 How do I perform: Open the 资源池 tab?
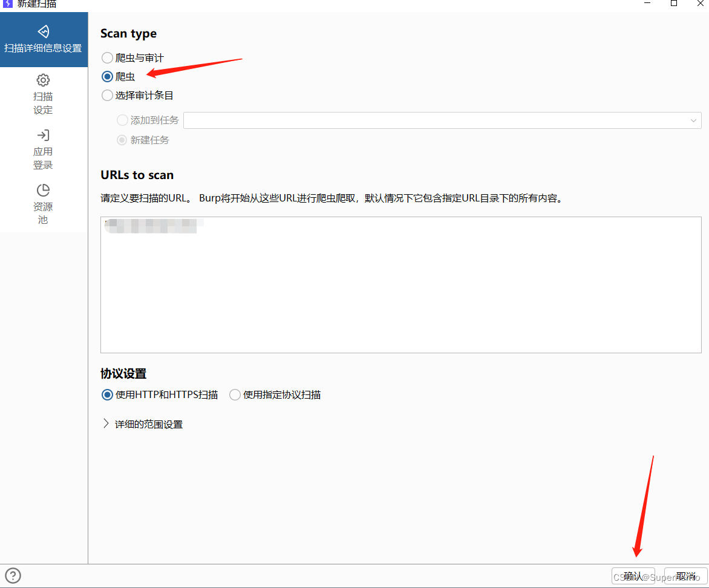click(x=44, y=204)
